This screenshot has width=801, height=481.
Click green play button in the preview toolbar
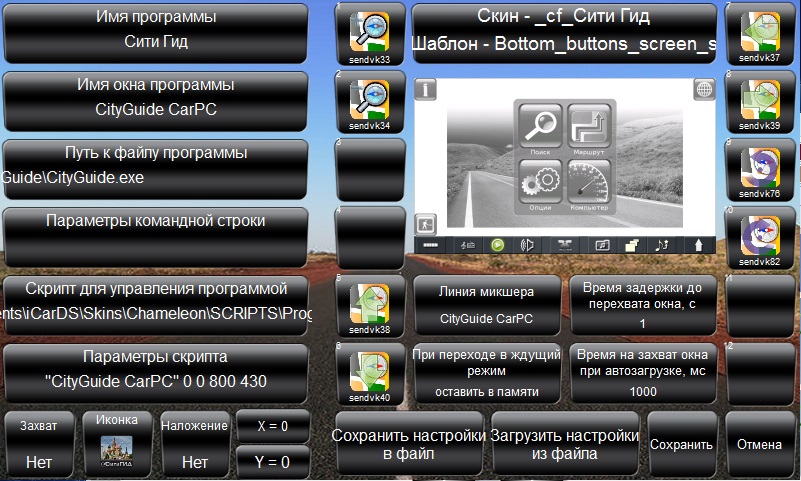click(x=498, y=246)
